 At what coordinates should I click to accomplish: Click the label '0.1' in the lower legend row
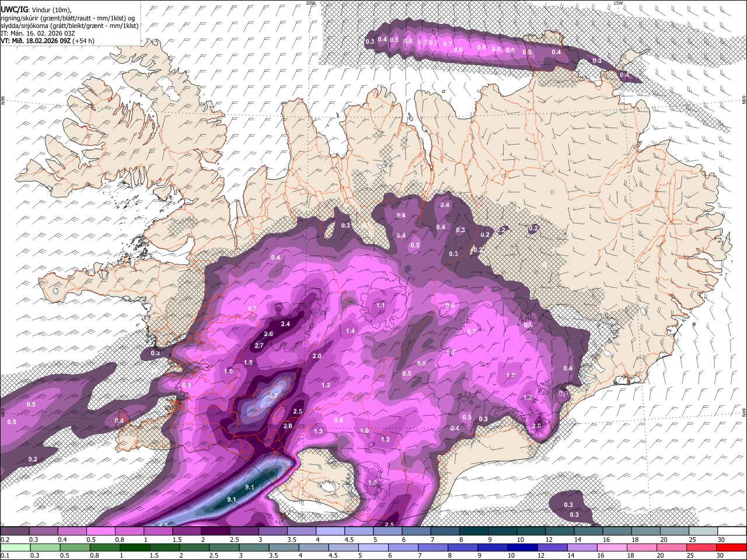coord(5,556)
